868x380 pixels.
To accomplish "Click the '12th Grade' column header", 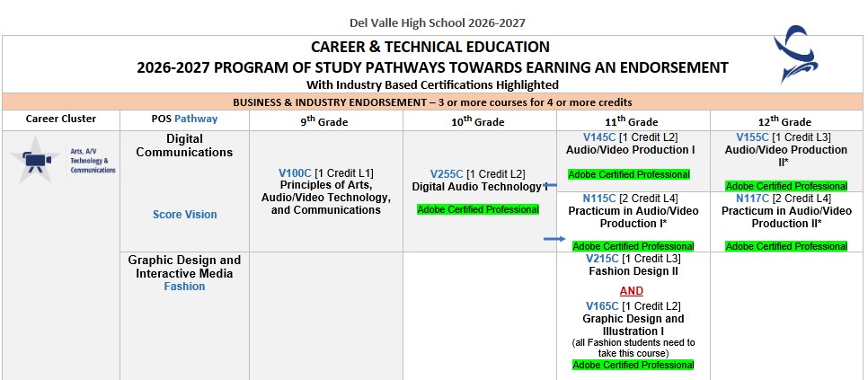I will pos(784,120).
